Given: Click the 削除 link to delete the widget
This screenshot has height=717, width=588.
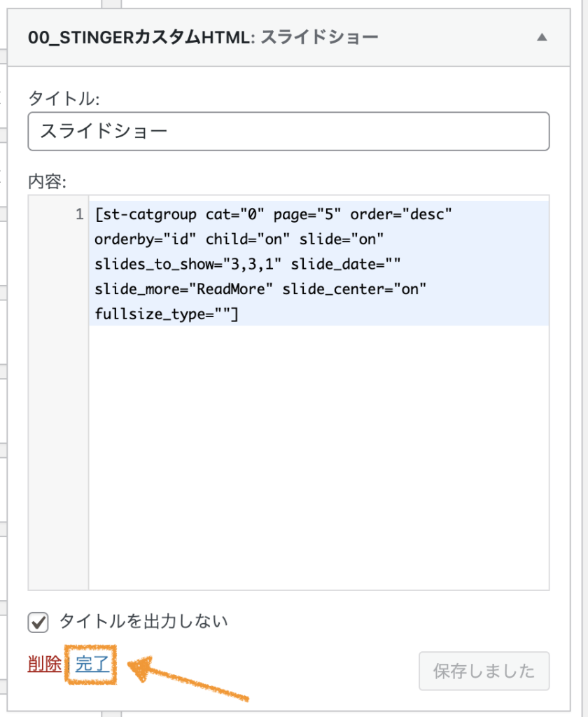Looking at the screenshot, I should (44, 664).
